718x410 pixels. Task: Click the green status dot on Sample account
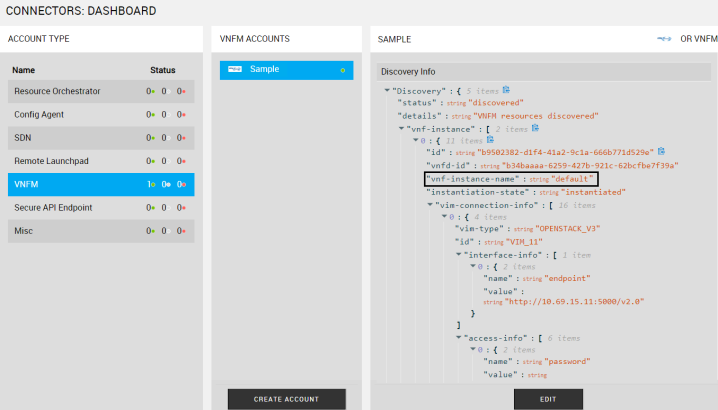tap(342, 71)
